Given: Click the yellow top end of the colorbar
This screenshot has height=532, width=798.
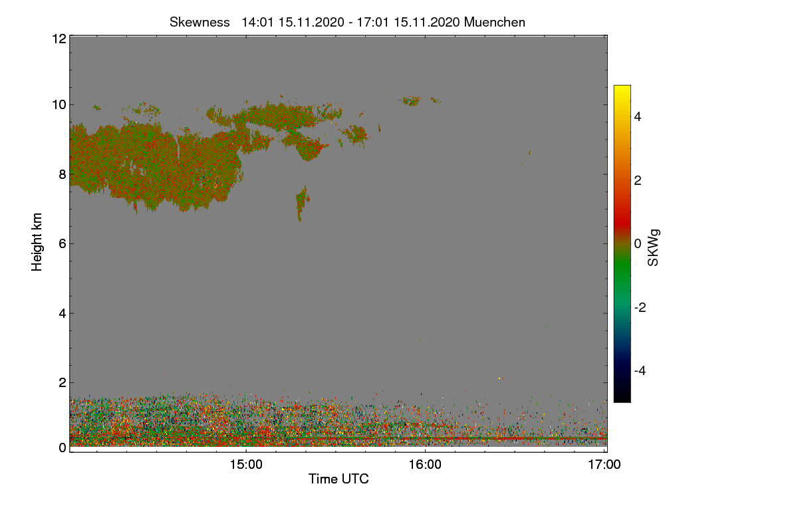Looking at the screenshot, I should 622,90.
